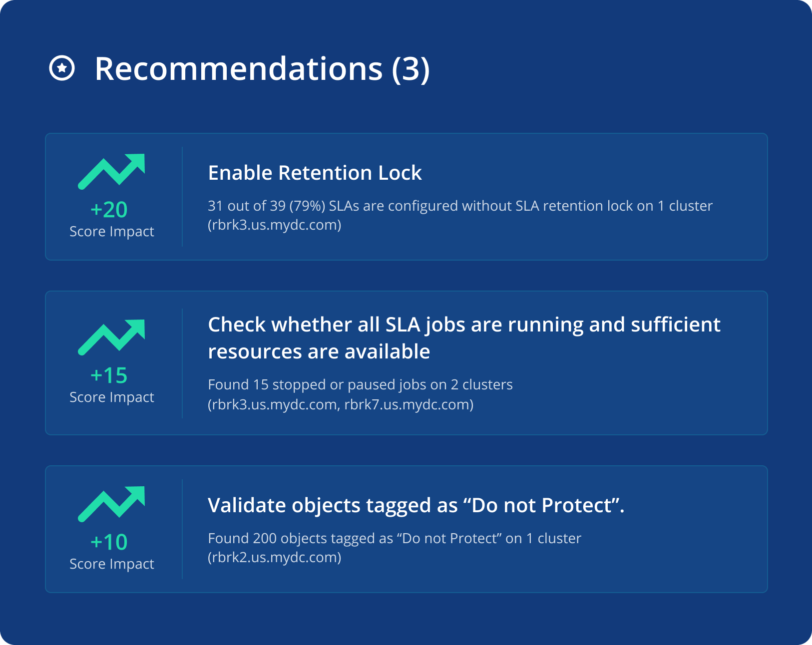Viewport: 812px width, 645px height.
Task: Select the Recommendations (3) heading
Action: (x=262, y=68)
